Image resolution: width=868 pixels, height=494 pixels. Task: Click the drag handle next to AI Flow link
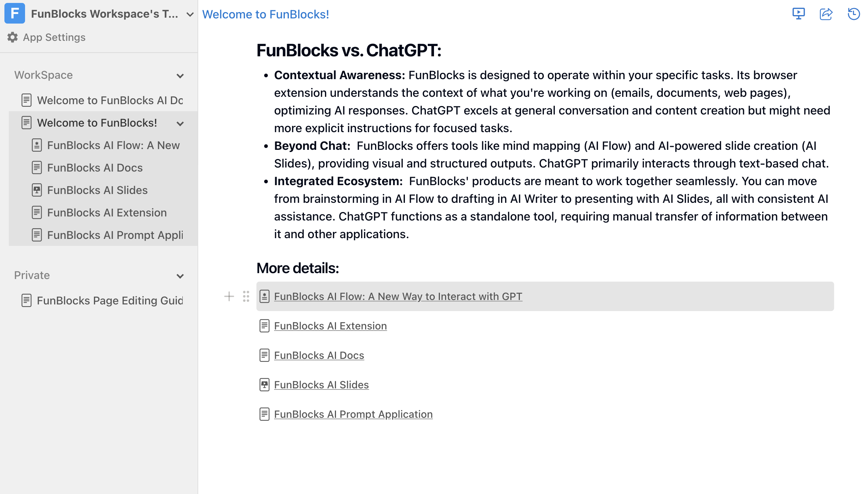tap(246, 296)
